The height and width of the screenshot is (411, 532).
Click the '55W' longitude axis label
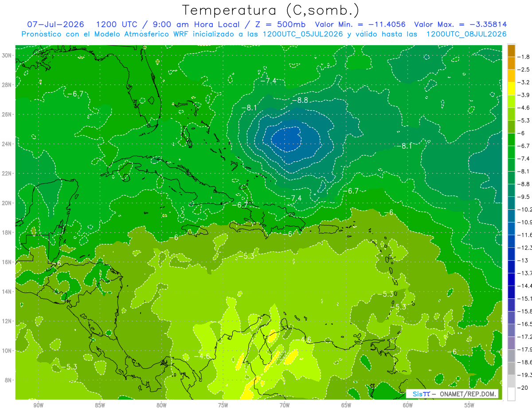click(469, 405)
